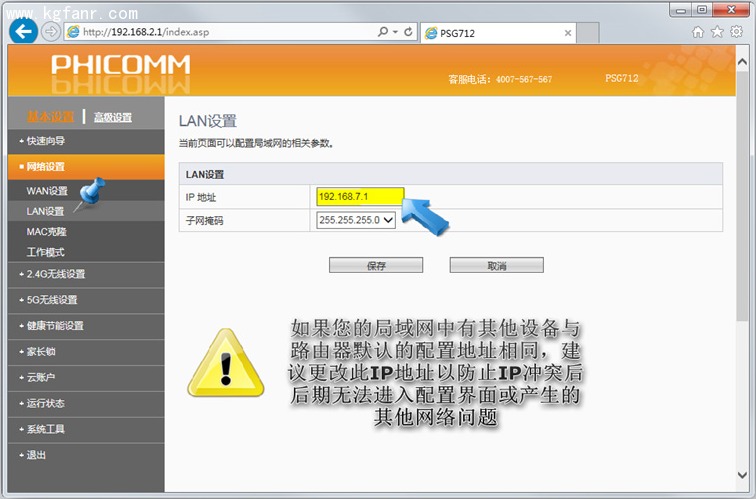The width and height of the screenshot is (756, 499).
Task: Open a new blank browser tab
Action: (588, 33)
